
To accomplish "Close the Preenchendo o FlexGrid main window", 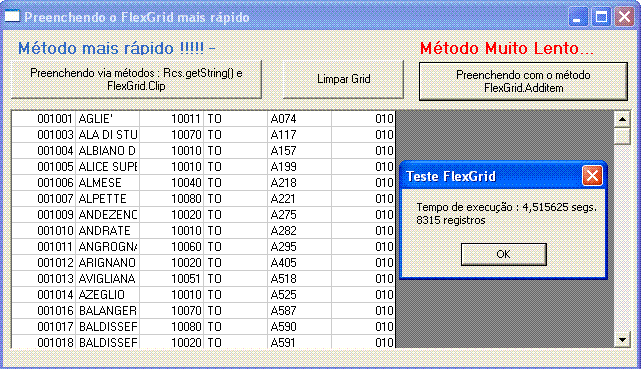I will tap(624, 17).
